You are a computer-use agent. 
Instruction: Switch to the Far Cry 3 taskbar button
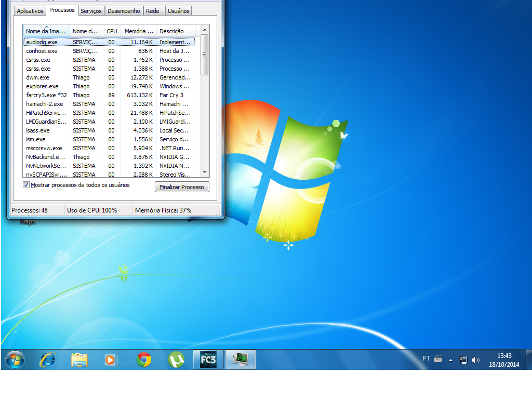208,360
